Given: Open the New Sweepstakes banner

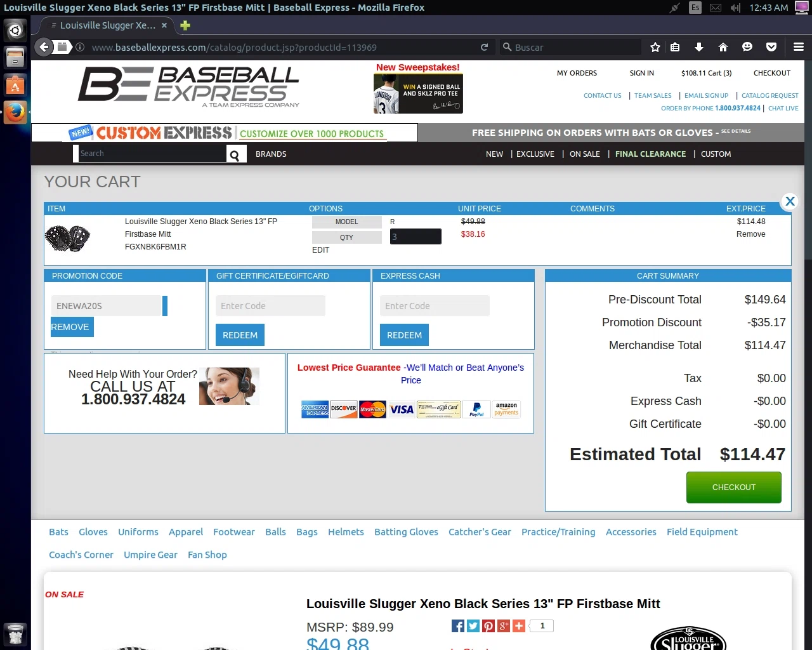Looking at the screenshot, I should [x=418, y=88].
